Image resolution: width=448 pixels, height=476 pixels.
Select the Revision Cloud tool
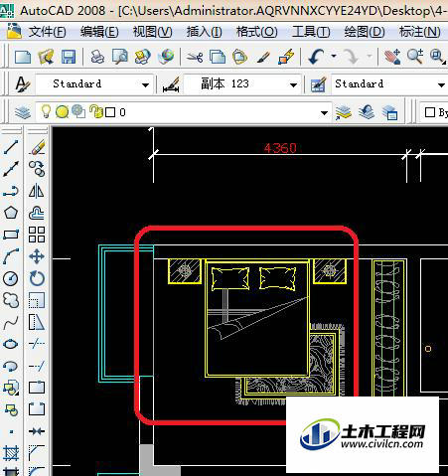[11, 300]
